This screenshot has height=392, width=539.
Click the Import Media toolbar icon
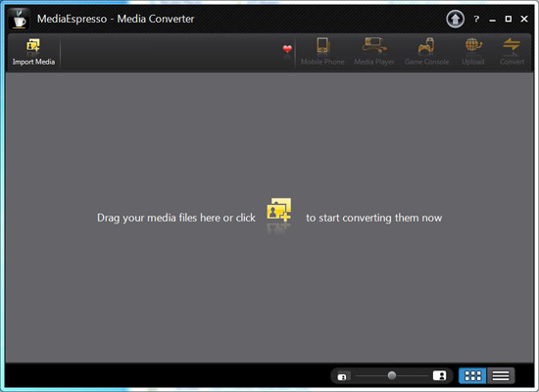click(x=33, y=52)
